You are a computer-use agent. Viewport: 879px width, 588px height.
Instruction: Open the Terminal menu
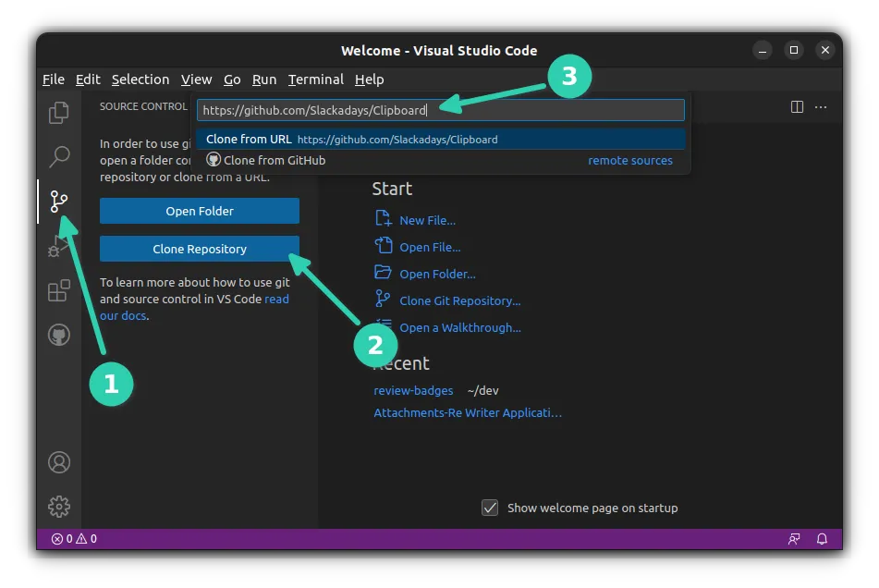coord(315,80)
